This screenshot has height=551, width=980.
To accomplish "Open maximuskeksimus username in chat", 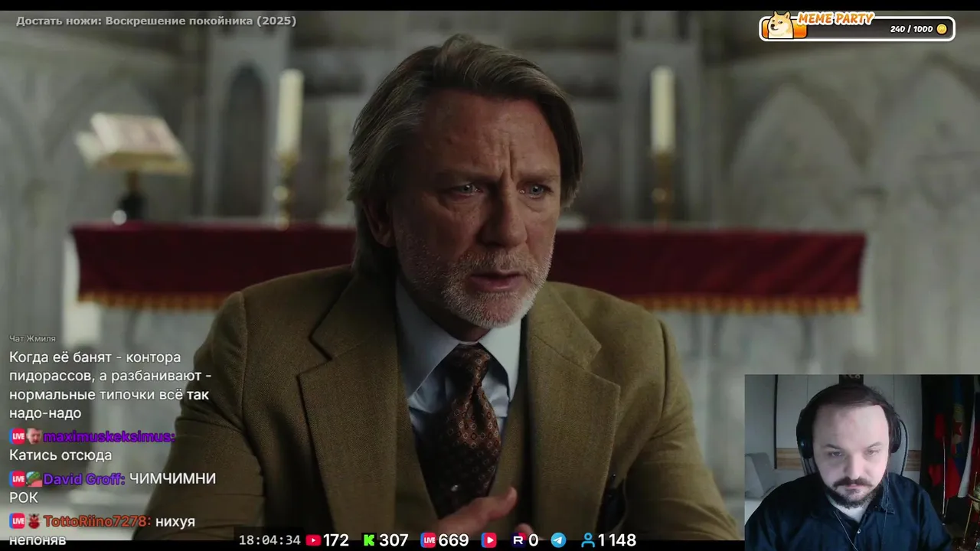I will (x=109, y=437).
